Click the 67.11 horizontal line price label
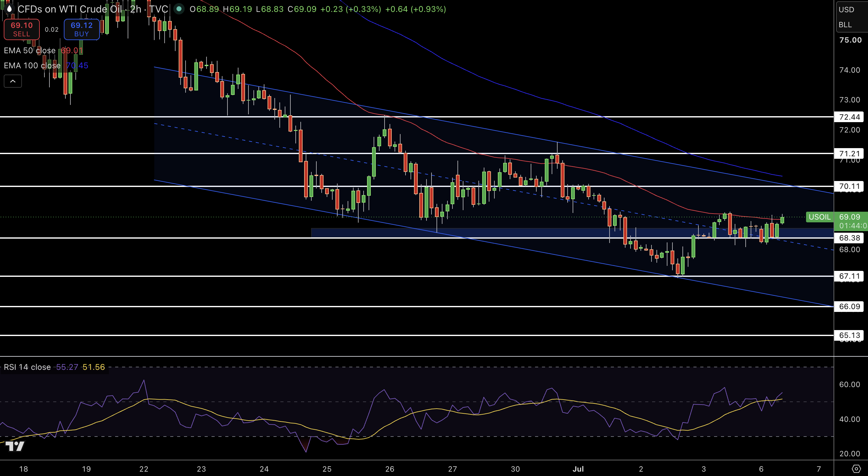The image size is (868, 476). click(849, 277)
